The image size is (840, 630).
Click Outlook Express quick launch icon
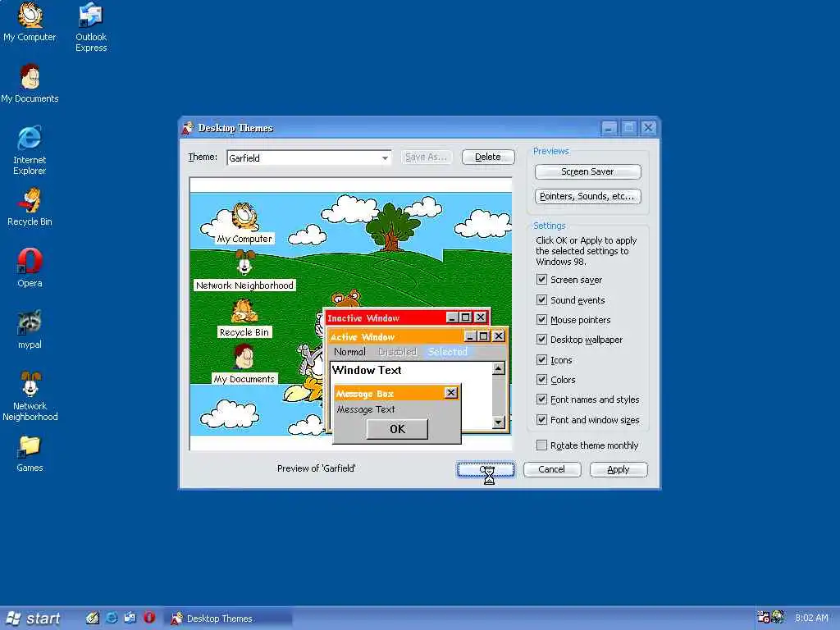(130, 619)
